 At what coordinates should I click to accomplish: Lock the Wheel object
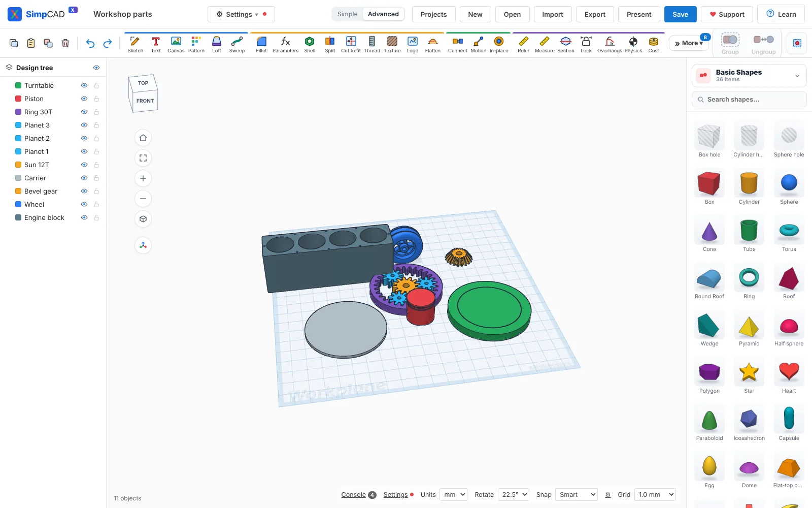coord(96,204)
